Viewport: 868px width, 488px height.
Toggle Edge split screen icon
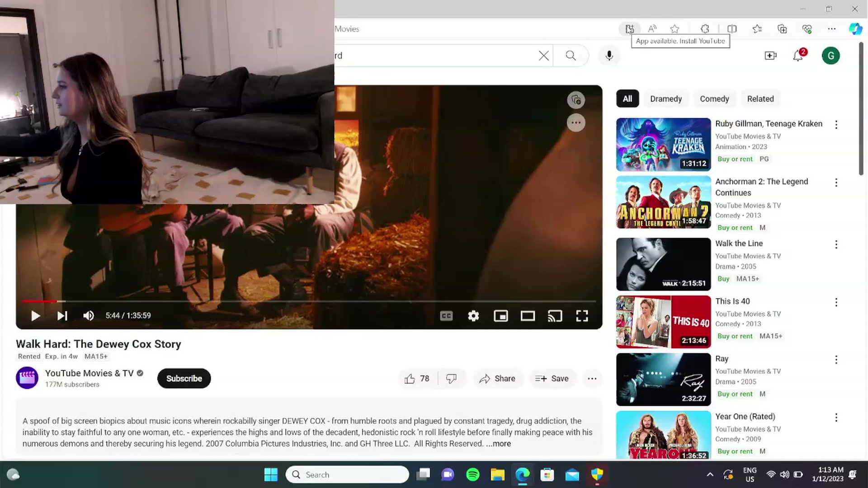[732, 29]
